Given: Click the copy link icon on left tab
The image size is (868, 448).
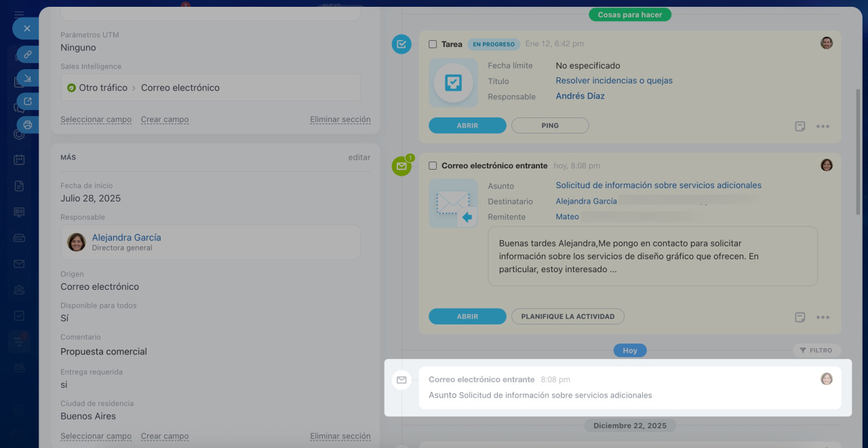Looking at the screenshot, I should (28, 54).
